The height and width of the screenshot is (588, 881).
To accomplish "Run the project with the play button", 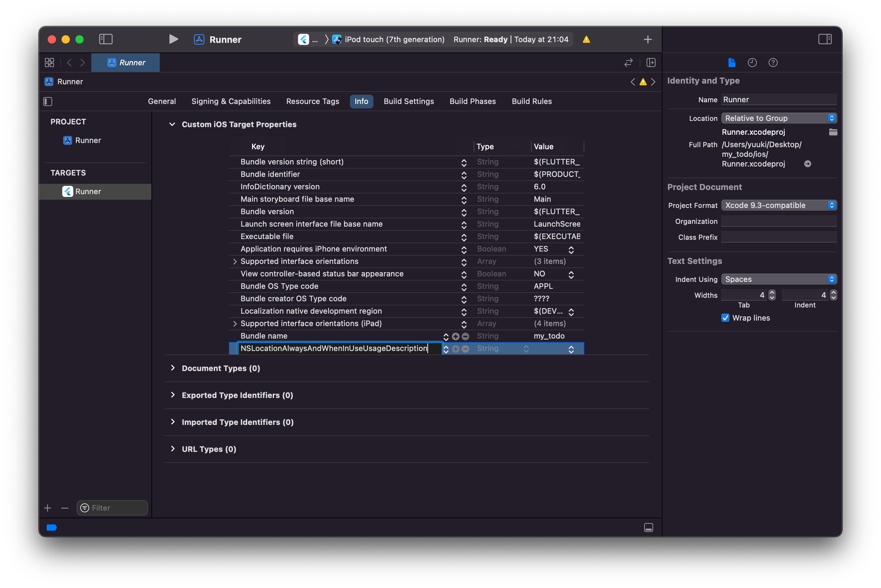I will pyautogui.click(x=173, y=39).
